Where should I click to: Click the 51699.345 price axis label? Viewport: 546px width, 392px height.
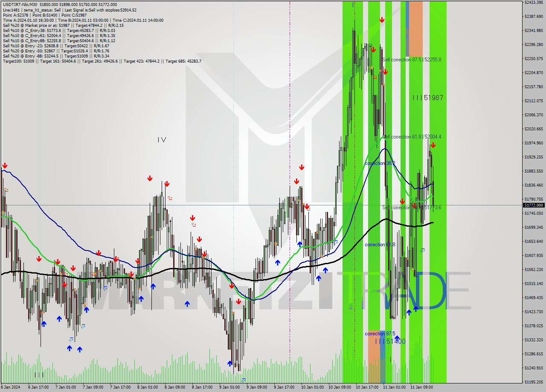pyautogui.click(x=534, y=227)
